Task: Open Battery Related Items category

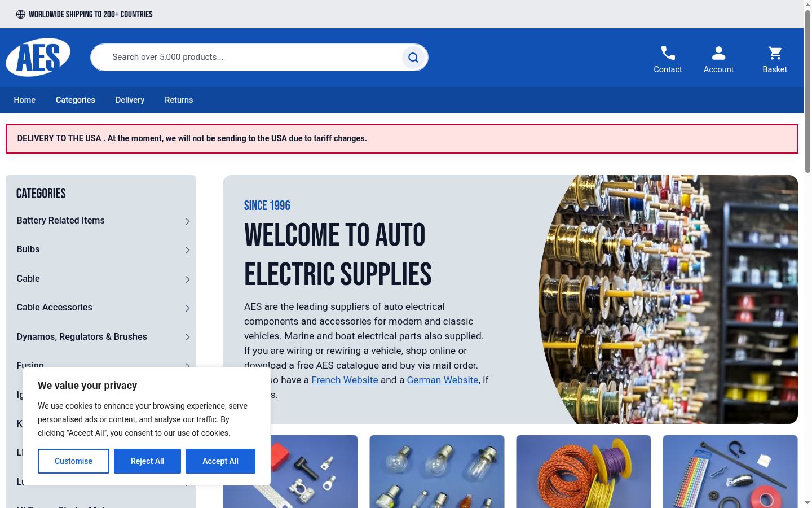Action: point(61,220)
